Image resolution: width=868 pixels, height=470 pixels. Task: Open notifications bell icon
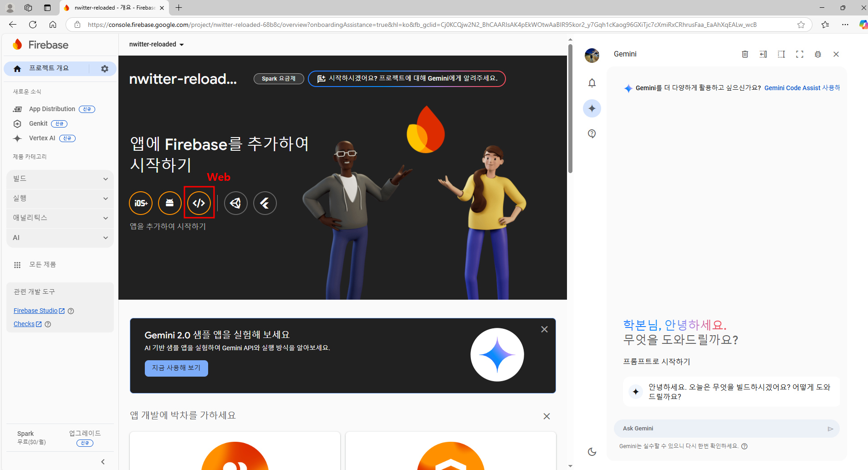pos(592,83)
